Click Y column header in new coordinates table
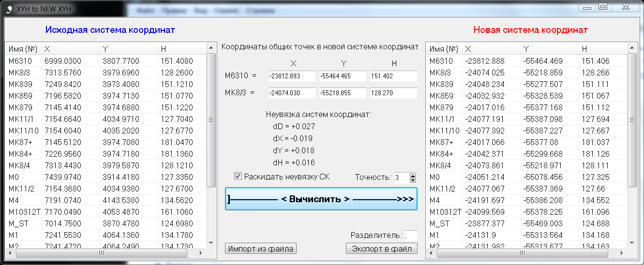The width and height of the screenshot is (644, 265). coord(549,49)
